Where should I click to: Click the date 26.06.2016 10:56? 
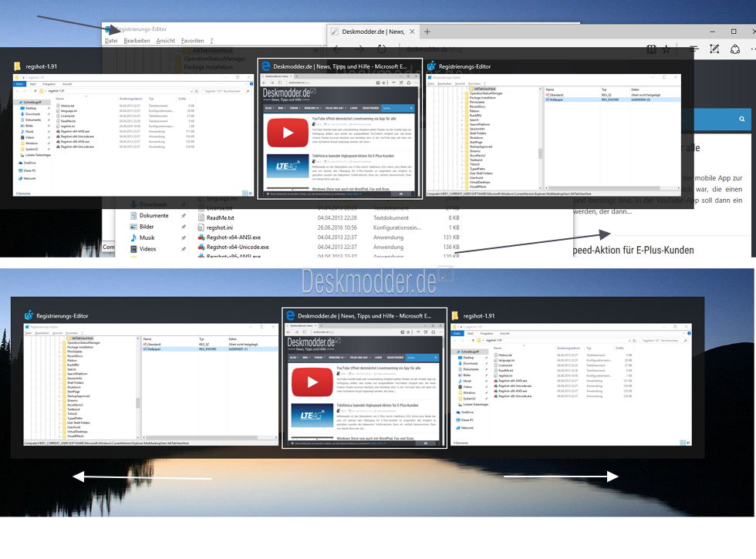(x=337, y=227)
